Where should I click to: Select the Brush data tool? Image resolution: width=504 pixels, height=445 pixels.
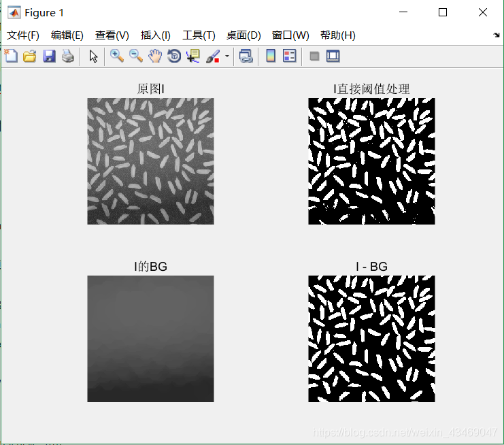(213, 56)
